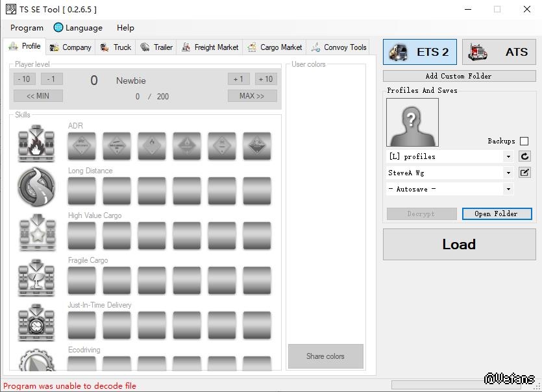The height and width of the screenshot is (392, 542).
Task: Select the ETS 2 game button
Action: [x=419, y=52]
